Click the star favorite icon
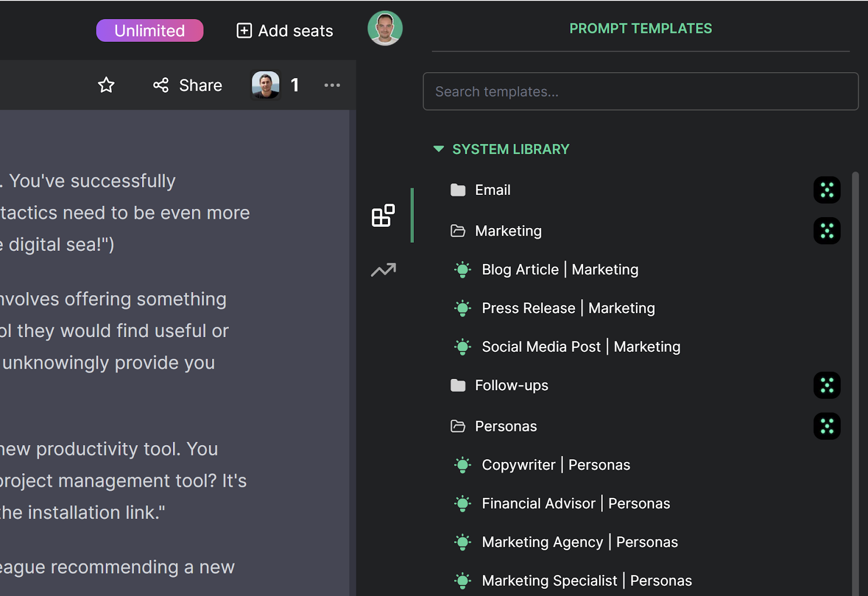The width and height of the screenshot is (868, 596). tap(106, 85)
